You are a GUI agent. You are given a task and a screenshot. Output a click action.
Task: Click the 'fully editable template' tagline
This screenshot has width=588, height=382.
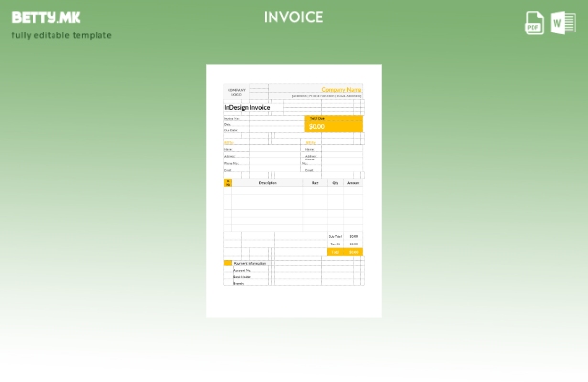coord(61,35)
